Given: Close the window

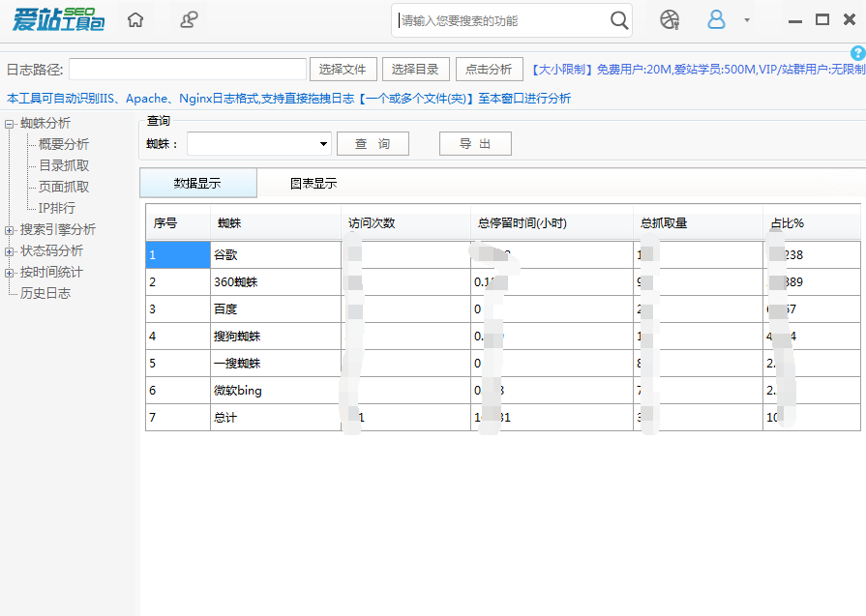Looking at the screenshot, I should pyautogui.click(x=850, y=20).
